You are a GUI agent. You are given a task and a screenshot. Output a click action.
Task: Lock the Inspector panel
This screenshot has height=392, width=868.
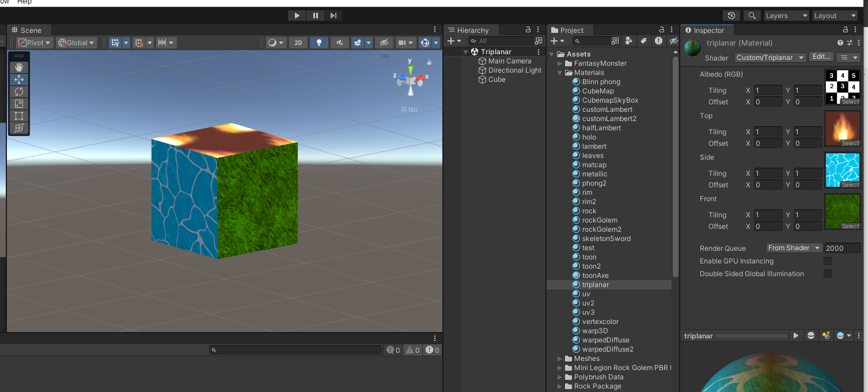click(846, 30)
